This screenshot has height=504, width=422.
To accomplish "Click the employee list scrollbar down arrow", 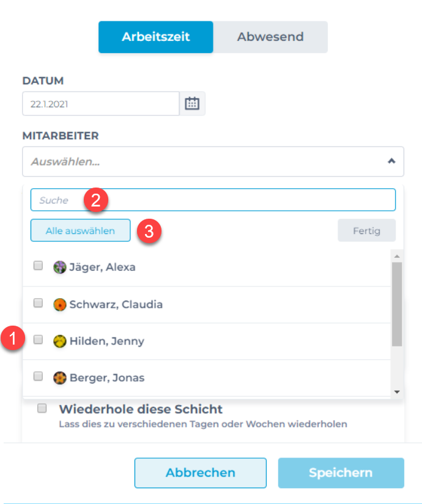I will click(x=396, y=392).
